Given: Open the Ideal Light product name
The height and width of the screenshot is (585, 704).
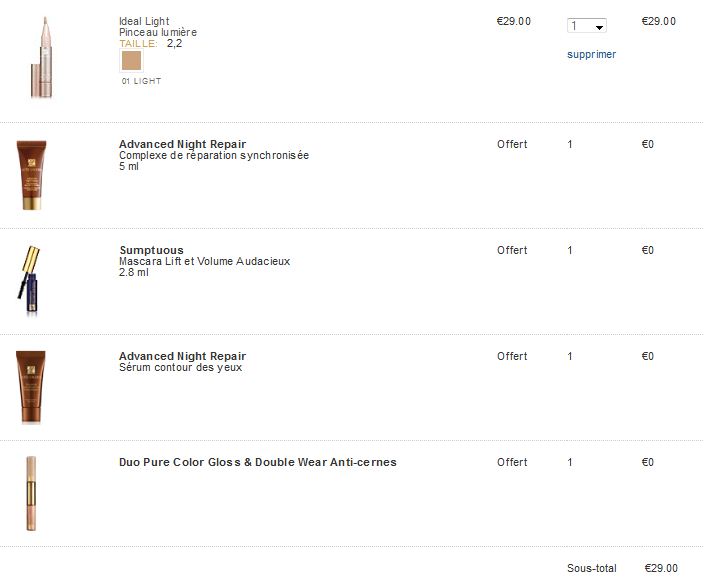Looking at the screenshot, I should click(144, 21).
